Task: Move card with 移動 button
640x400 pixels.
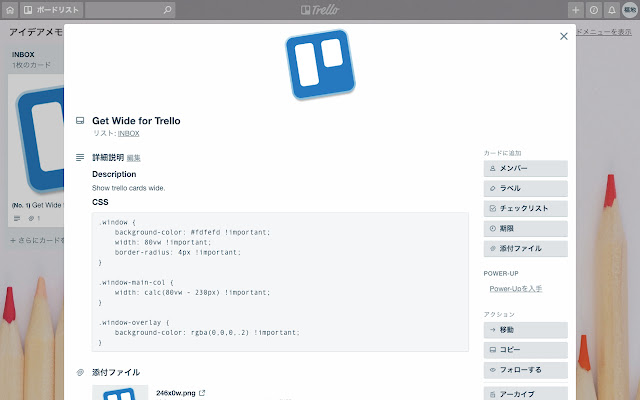Action: click(526, 330)
